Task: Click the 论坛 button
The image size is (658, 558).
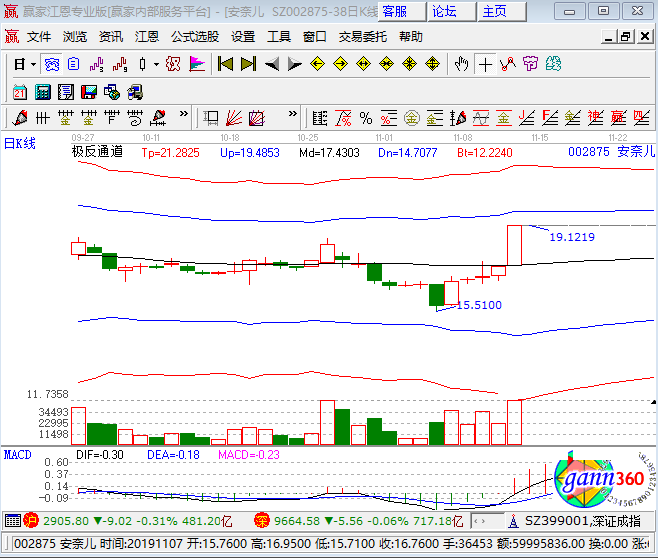Action: pyautogui.click(x=452, y=11)
